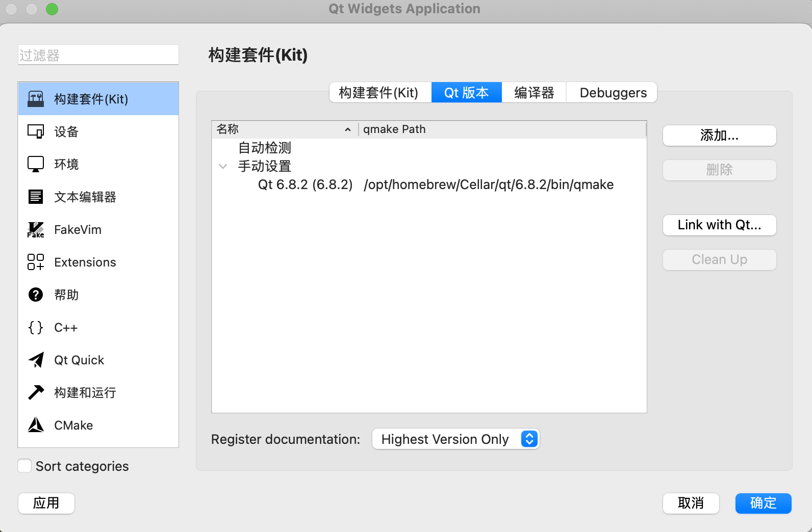Select the Devices icon in sidebar
The width and height of the screenshot is (812, 532).
(x=36, y=131)
